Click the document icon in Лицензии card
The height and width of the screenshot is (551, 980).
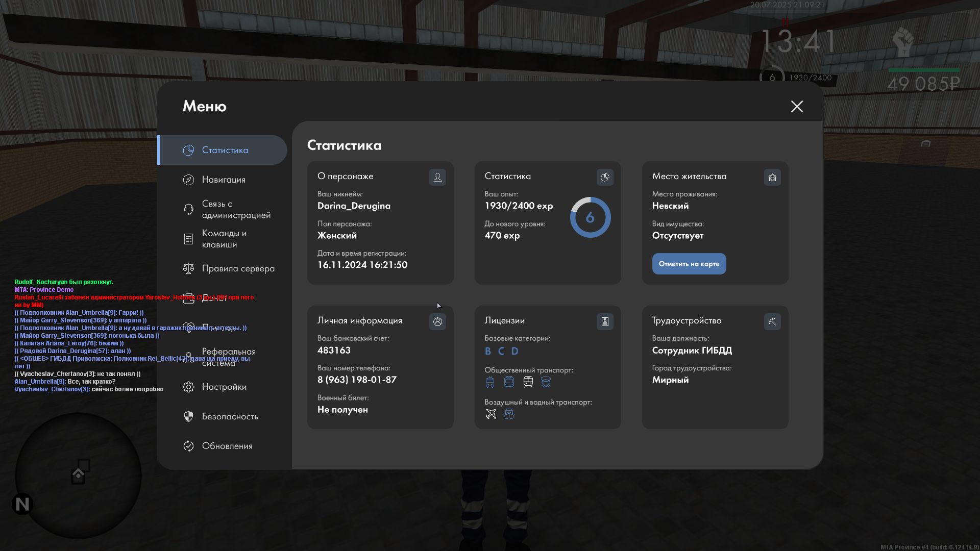(605, 321)
